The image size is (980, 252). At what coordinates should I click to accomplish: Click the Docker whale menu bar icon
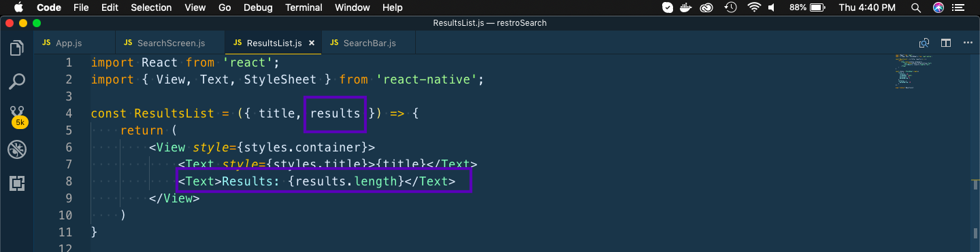(x=687, y=7)
